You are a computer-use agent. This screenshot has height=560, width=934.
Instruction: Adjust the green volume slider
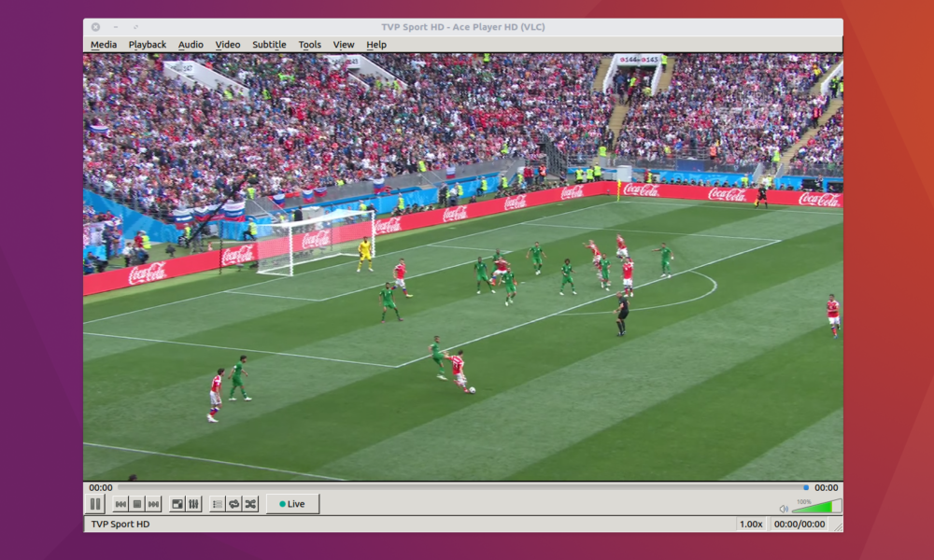[x=816, y=508]
